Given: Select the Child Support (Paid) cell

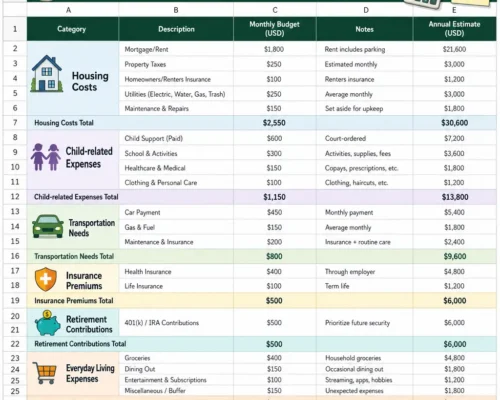Looking at the screenshot, I should [x=176, y=138].
